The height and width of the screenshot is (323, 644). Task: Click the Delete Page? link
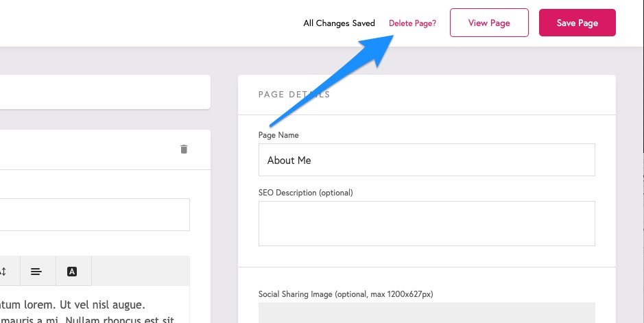412,23
